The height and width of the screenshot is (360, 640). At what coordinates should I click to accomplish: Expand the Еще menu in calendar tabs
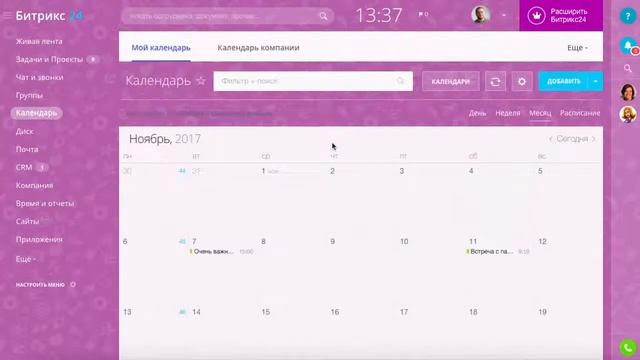[x=577, y=48]
